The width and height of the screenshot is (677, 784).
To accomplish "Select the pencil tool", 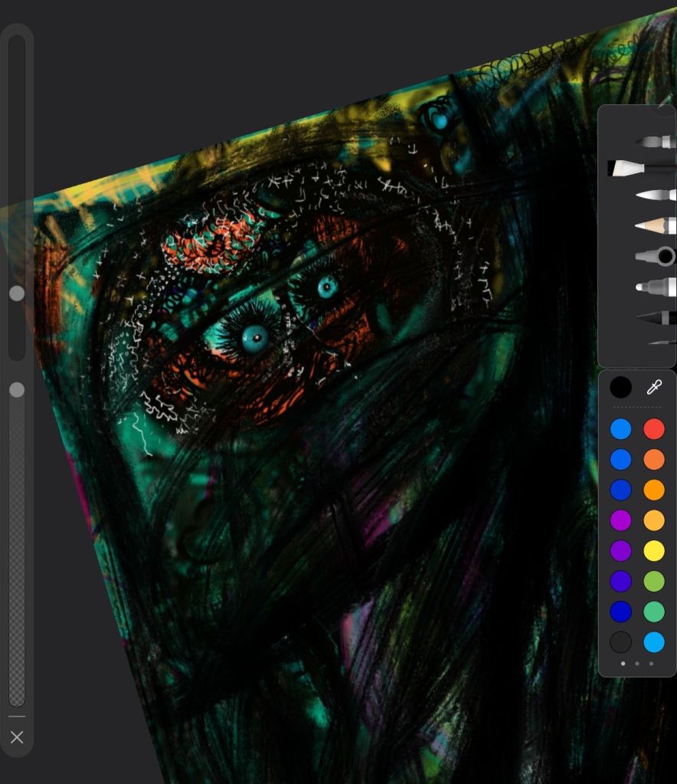I will point(656,225).
